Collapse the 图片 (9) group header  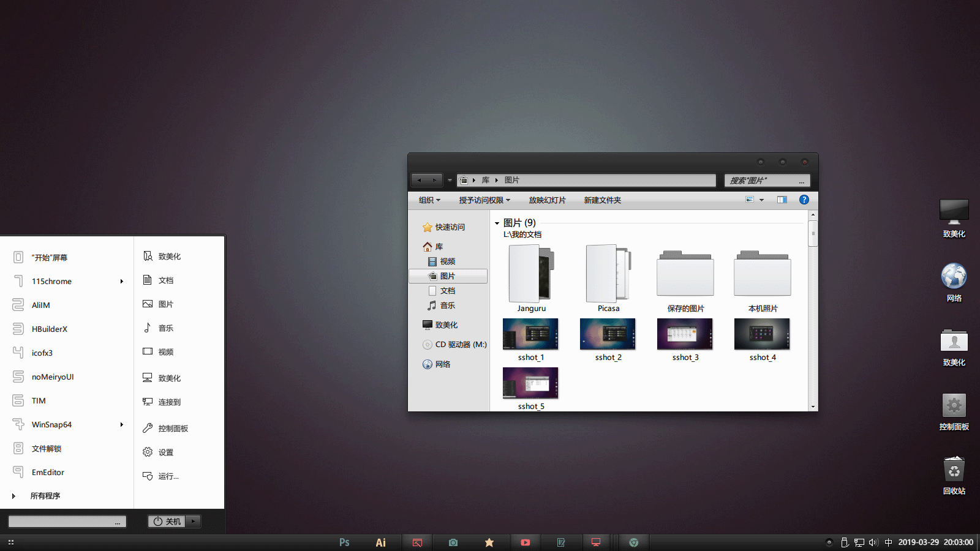[x=497, y=223]
